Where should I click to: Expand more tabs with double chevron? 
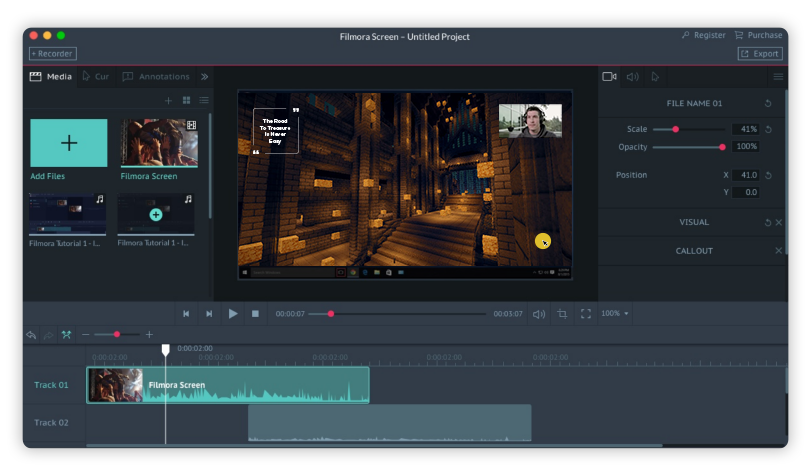204,76
